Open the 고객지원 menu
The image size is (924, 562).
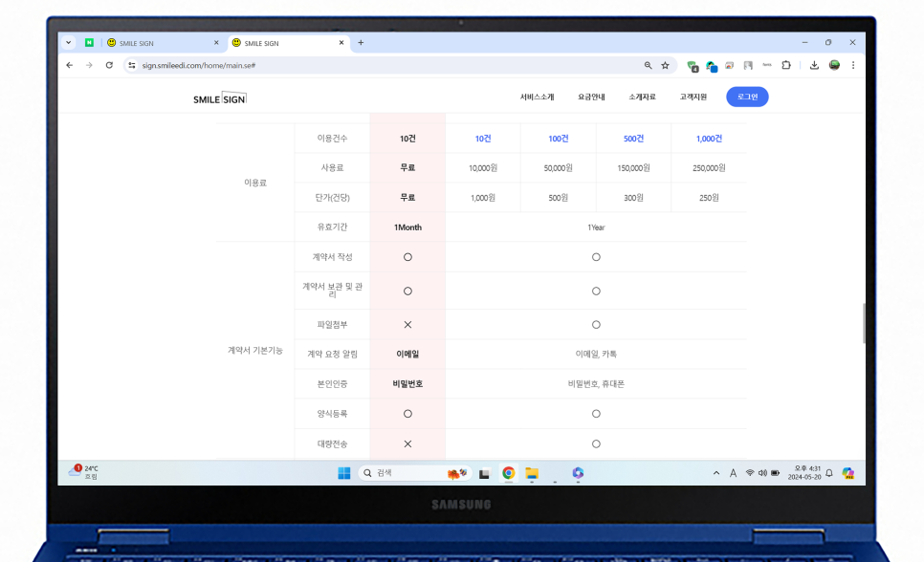pos(693,97)
